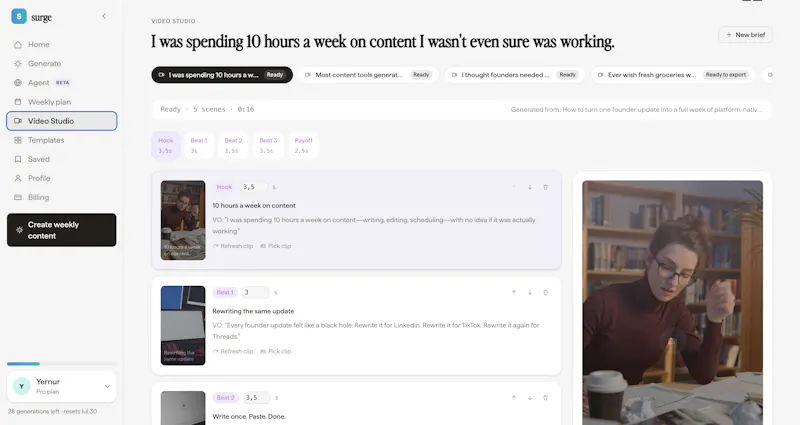Open Profile in the sidebar
This screenshot has height=425, width=800.
point(61,178)
